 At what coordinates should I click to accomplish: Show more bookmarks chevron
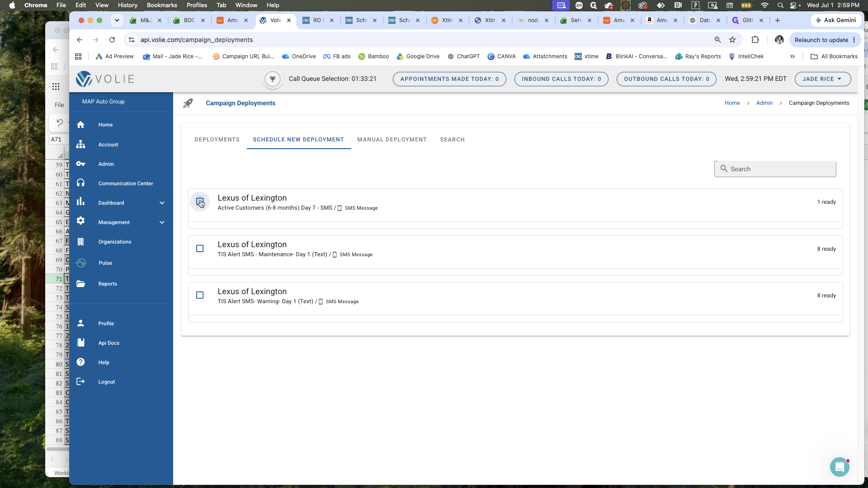coord(792,56)
